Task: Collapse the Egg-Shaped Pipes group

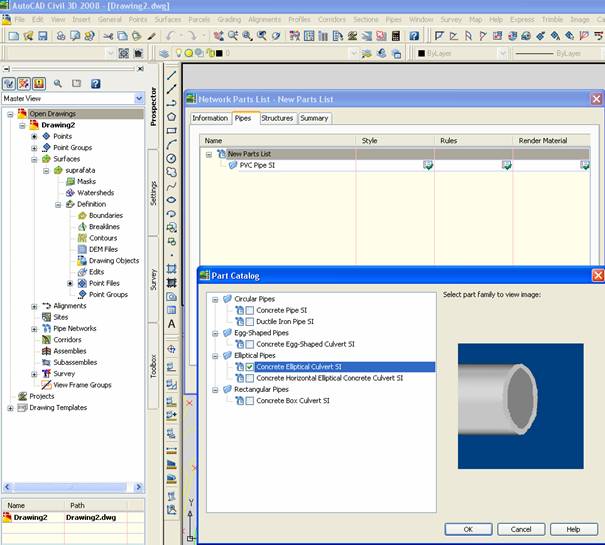Action: (x=215, y=333)
